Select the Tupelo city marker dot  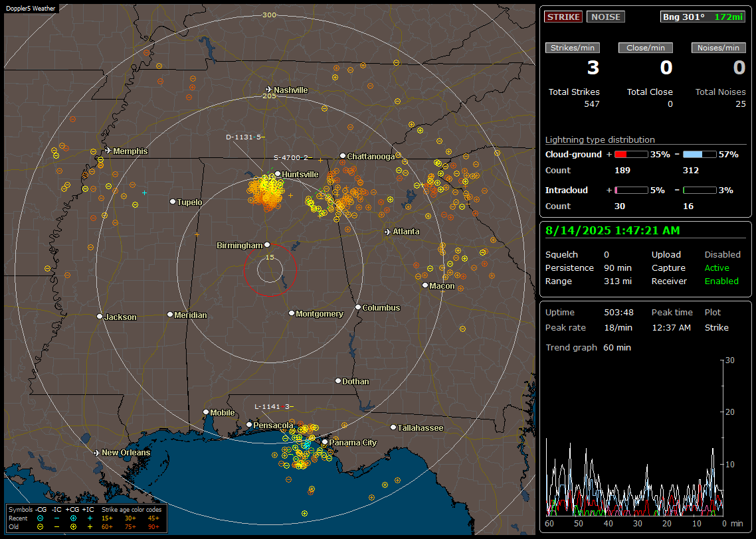173,202
